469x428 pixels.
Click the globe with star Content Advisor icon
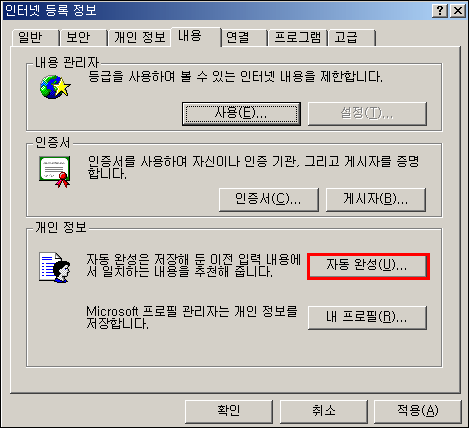(55, 87)
